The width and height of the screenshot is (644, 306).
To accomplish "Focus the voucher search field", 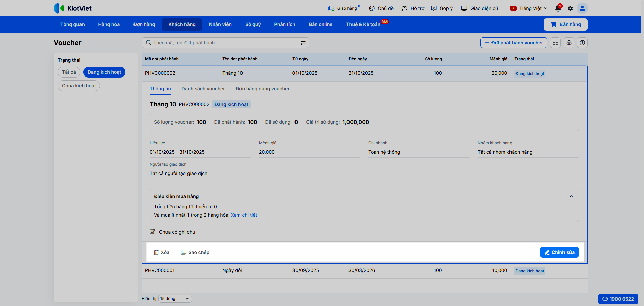I will 225,43.
